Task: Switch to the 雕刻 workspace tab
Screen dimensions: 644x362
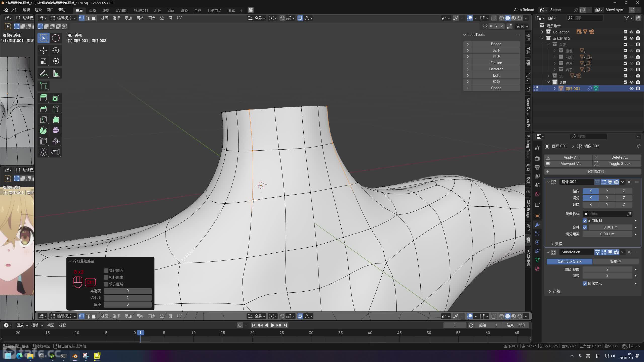Action: coord(106,11)
